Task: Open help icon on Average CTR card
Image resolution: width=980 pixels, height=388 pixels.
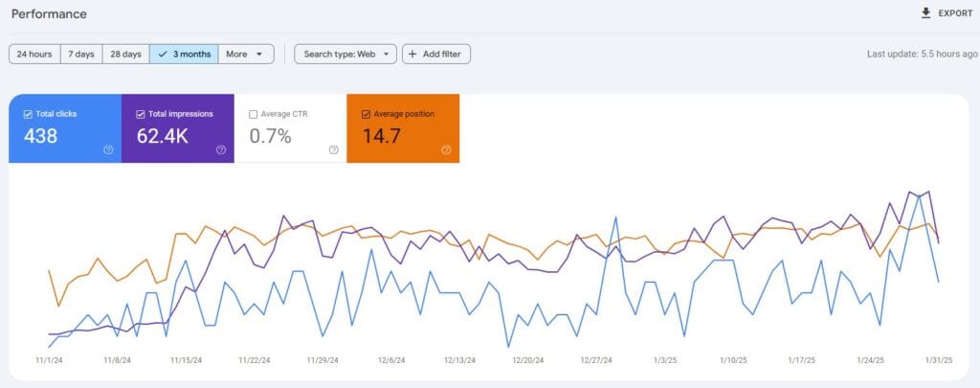Action: pyautogui.click(x=333, y=149)
